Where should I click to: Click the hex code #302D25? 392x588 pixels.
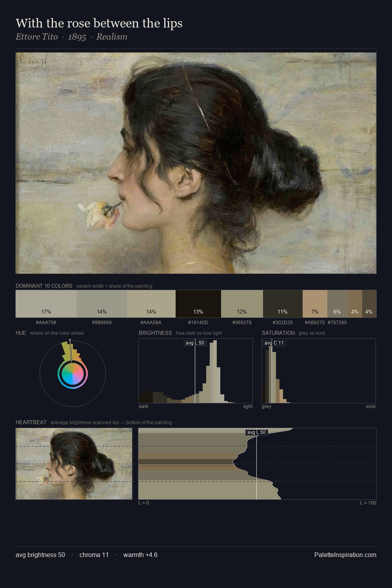(283, 323)
